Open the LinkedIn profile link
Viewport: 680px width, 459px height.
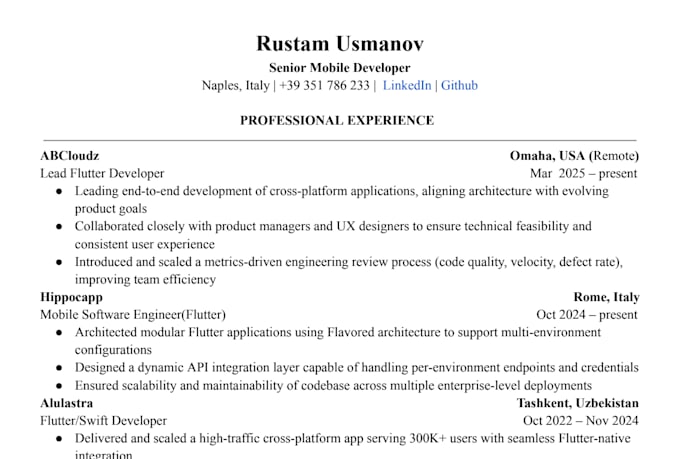pyautogui.click(x=407, y=85)
